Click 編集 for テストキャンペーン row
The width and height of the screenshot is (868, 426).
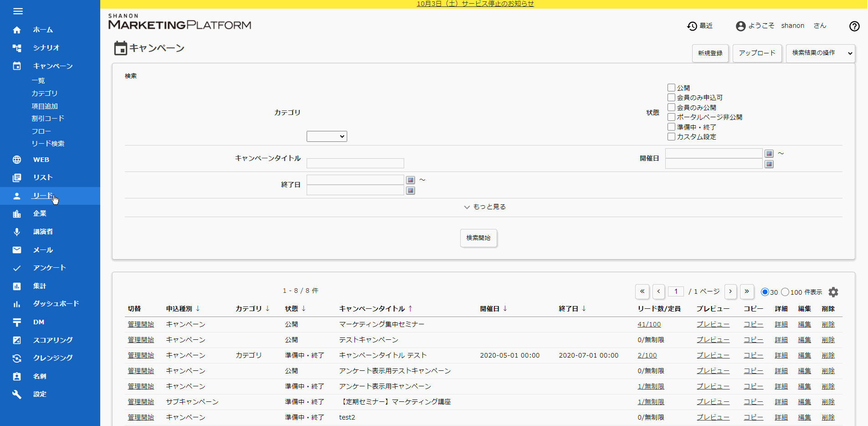point(805,340)
